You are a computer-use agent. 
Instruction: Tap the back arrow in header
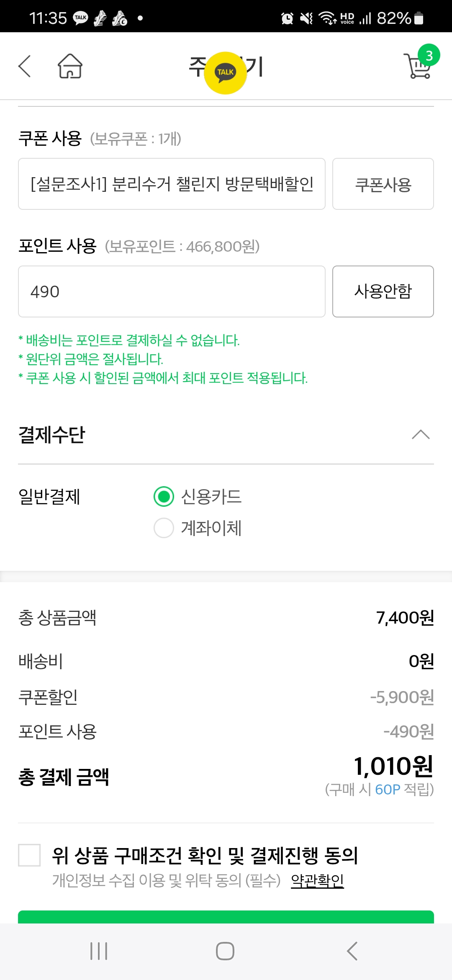[25, 66]
